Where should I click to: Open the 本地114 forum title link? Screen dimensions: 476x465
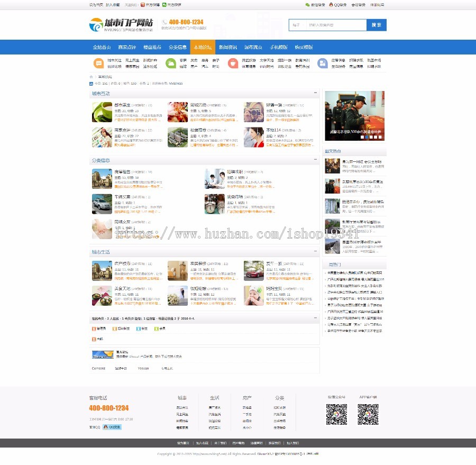point(273,130)
